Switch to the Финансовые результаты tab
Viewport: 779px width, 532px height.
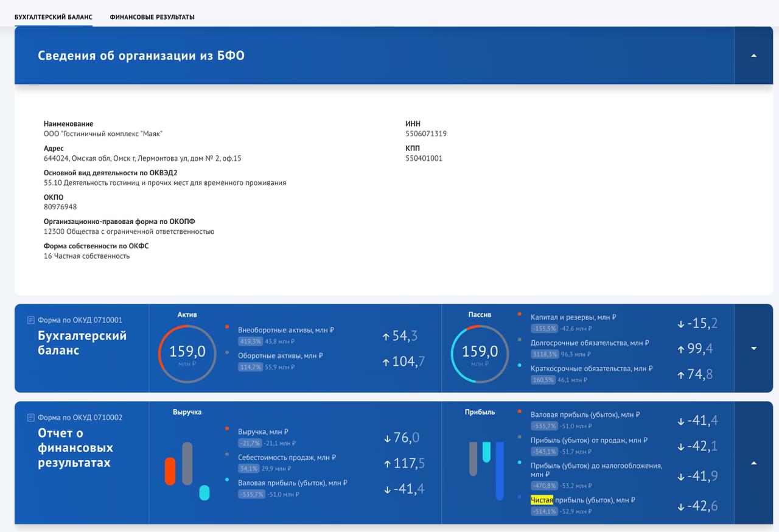click(152, 17)
